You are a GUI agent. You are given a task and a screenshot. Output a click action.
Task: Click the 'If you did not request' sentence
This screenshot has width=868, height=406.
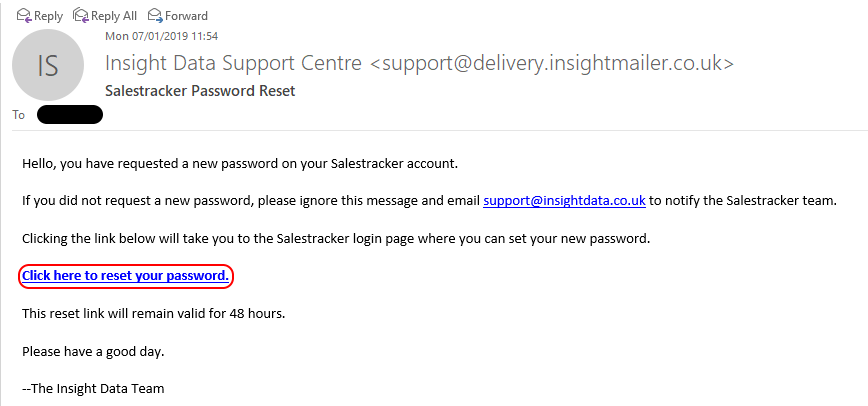coord(250,200)
